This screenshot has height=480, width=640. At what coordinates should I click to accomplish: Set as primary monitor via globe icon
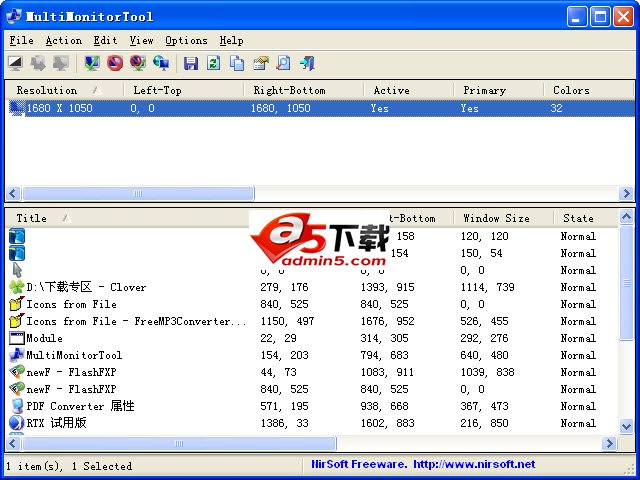161,63
